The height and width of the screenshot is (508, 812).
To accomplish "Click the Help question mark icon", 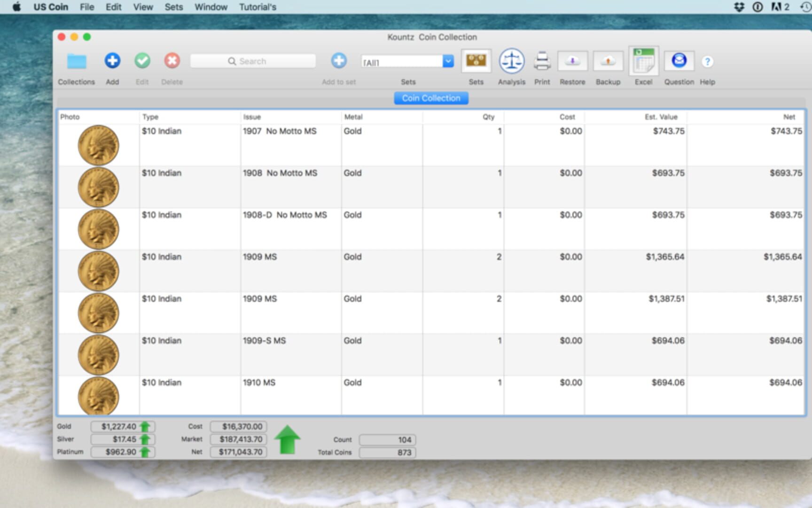I will coord(707,62).
